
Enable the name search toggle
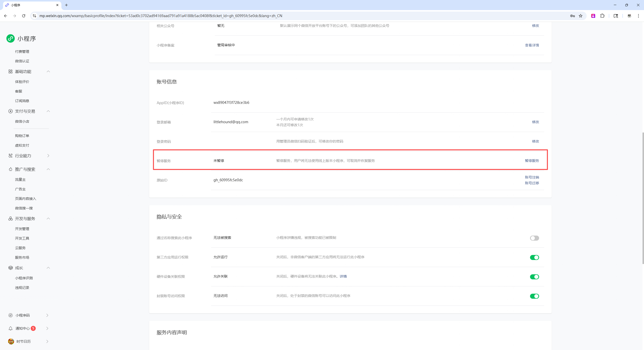(x=534, y=238)
